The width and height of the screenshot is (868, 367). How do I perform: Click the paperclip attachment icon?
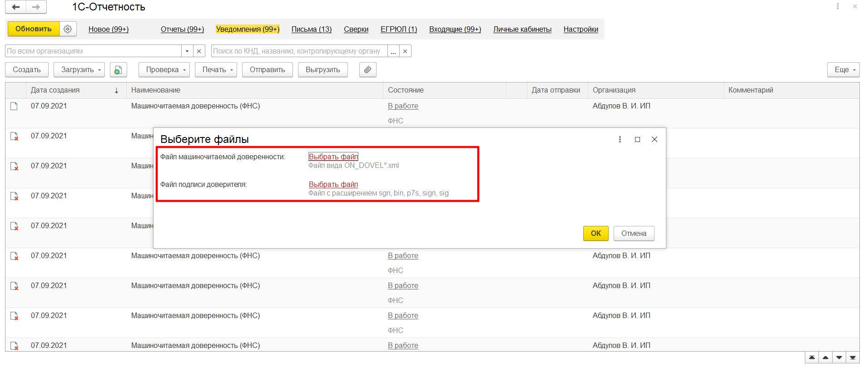[x=367, y=70]
